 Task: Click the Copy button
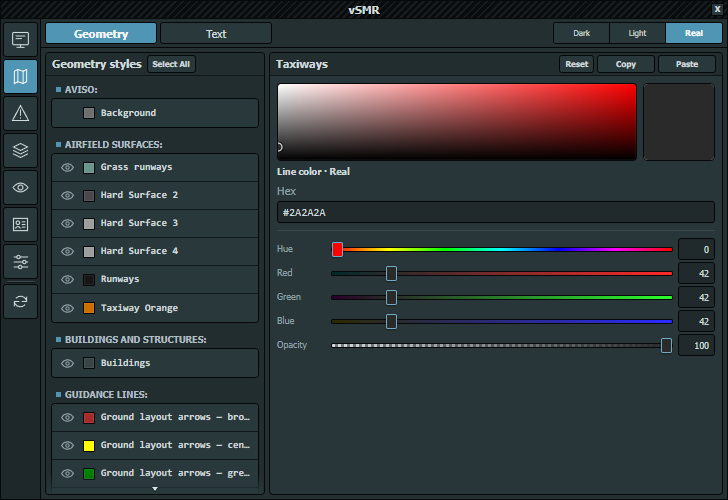click(626, 64)
